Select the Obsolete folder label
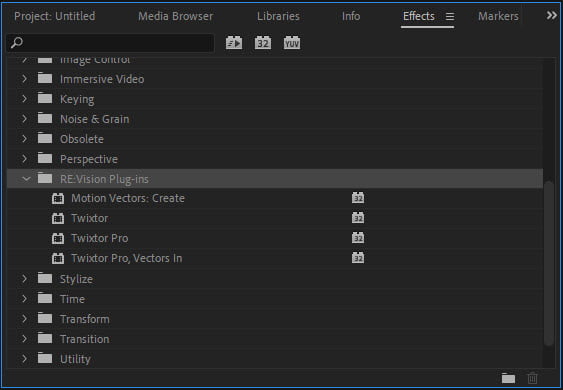The height and width of the screenshot is (390, 563). pos(82,139)
